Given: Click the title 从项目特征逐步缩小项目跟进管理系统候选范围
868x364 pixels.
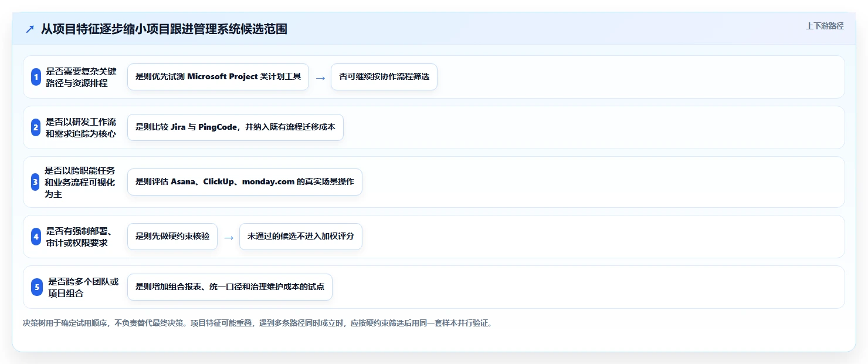Looking at the screenshot, I should click(x=164, y=29).
